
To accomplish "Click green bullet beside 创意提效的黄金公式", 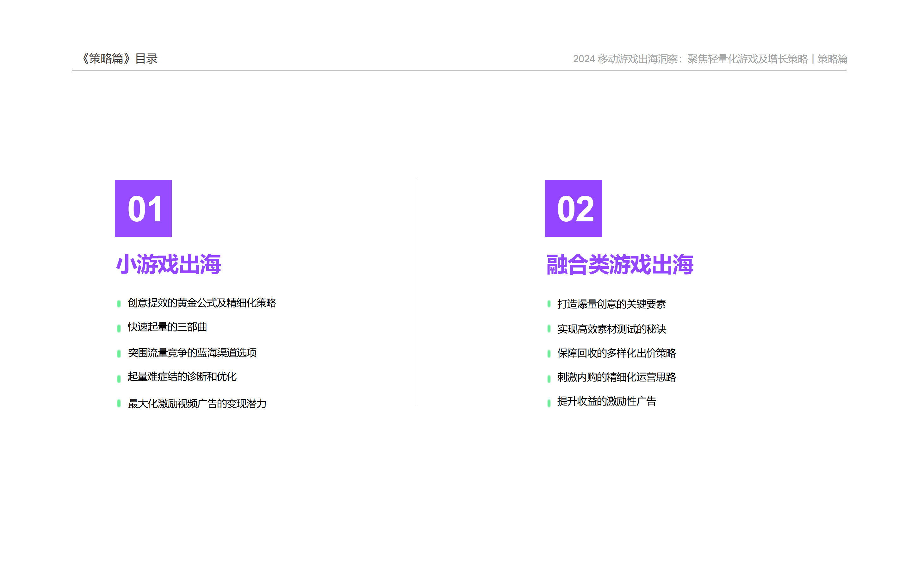I will 119,304.
